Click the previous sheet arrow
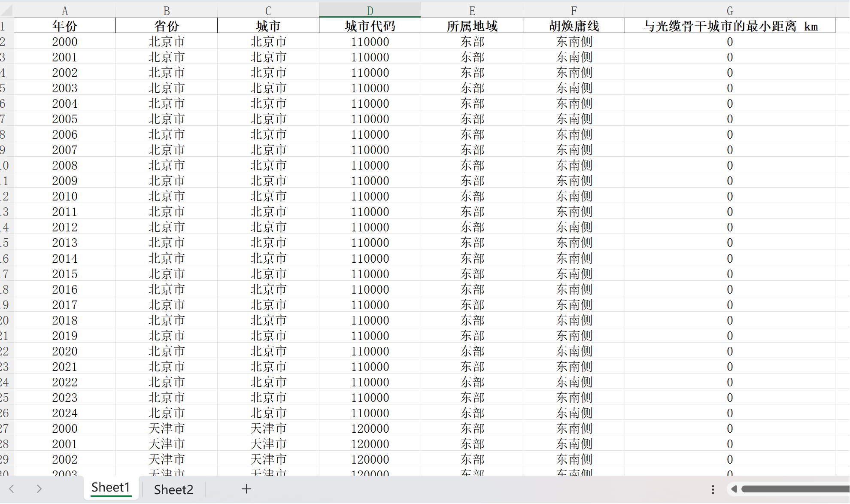This screenshot has height=504, width=850. (12, 489)
